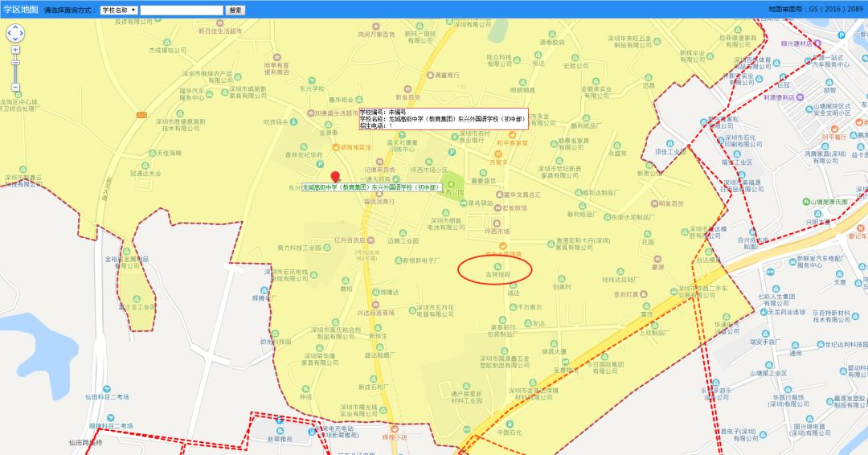
Task: Click the 搜索 search button
Action: pos(235,10)
